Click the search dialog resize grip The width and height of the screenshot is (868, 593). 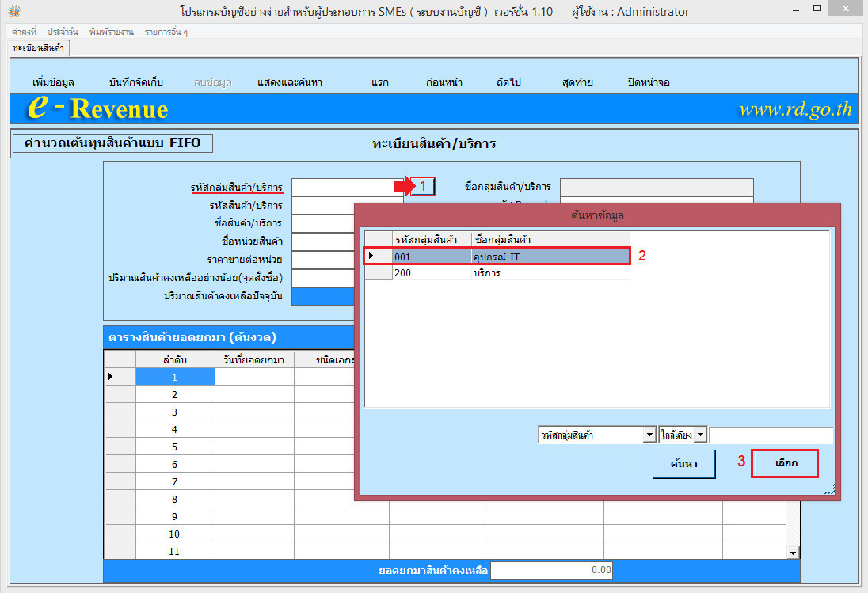830,489
